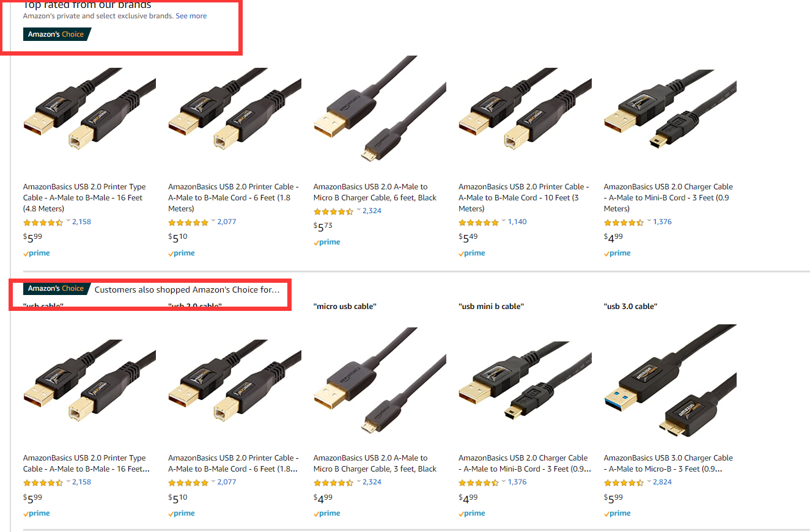Expand rating chevron for the $5.73 Micro B cable
Screen dimensions: 810x532
coord(358,210)
